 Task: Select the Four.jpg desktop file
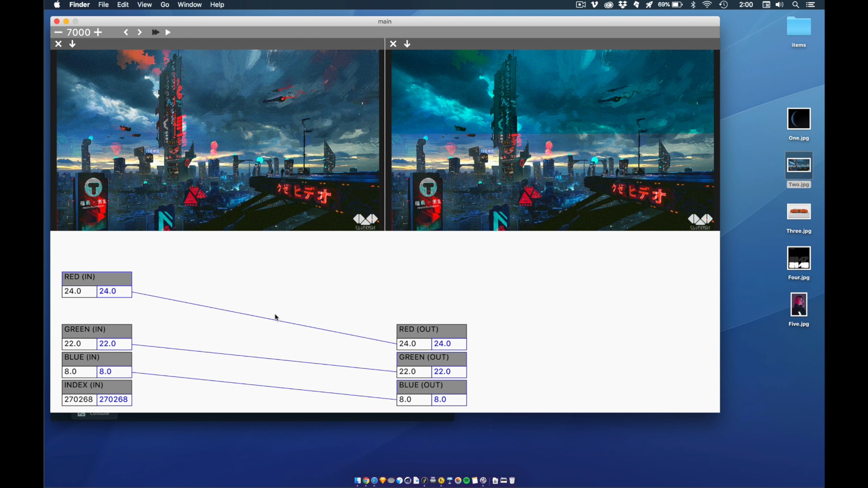coord(799,264)
